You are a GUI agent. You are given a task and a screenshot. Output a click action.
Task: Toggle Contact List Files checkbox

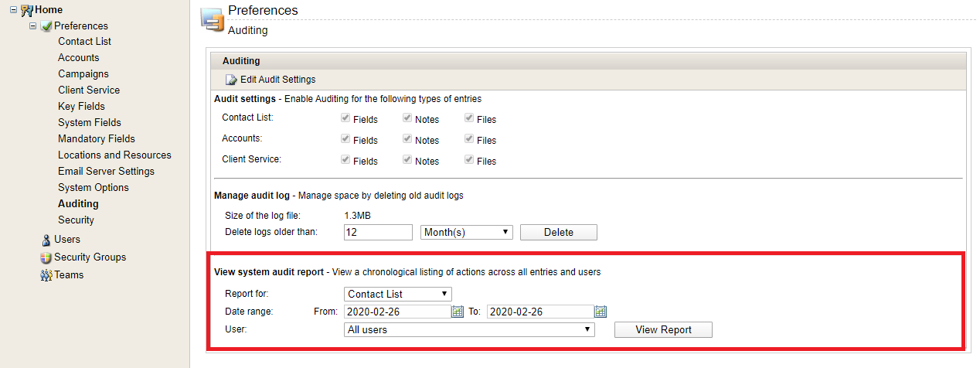469,118
